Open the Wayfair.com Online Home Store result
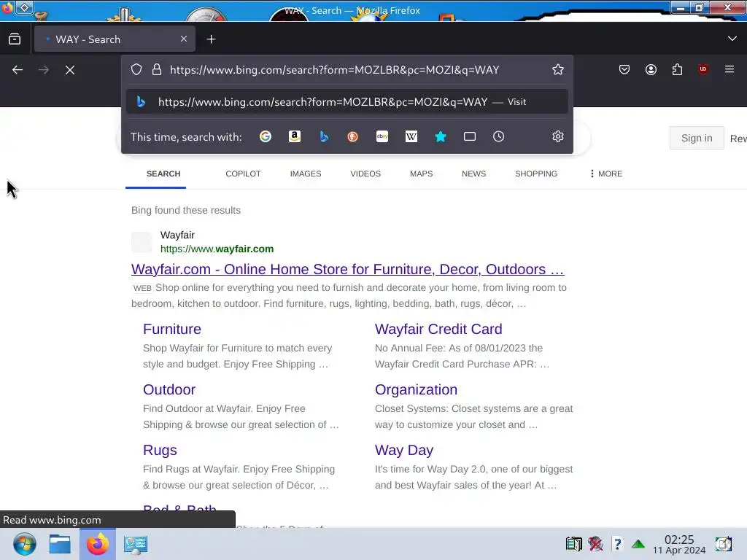The height and width of the screenshot is (560, 747). click(347, 269)
